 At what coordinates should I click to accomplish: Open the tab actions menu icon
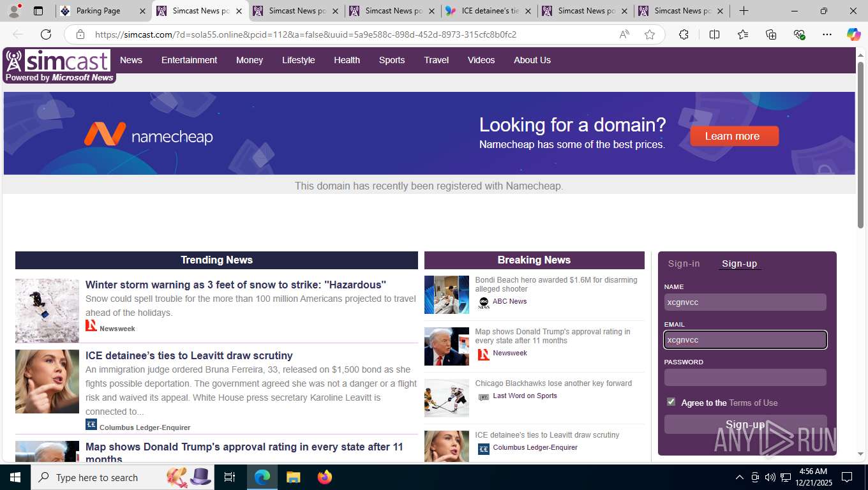pyautogui.click(x=38, y=11)
